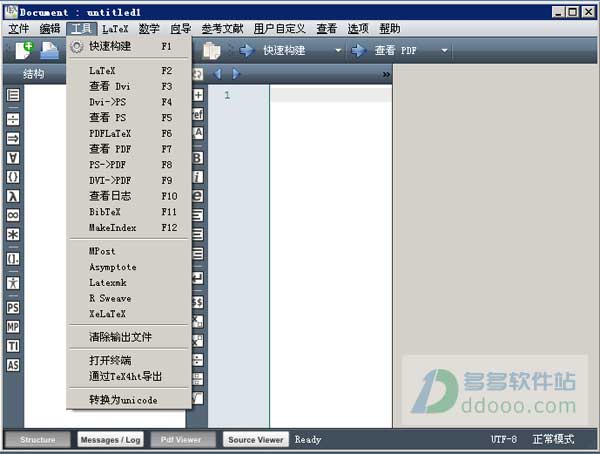This screenshot has height=454, width=600.
Task: Choose 清除输出文件 menu entry
Action: 129,337
